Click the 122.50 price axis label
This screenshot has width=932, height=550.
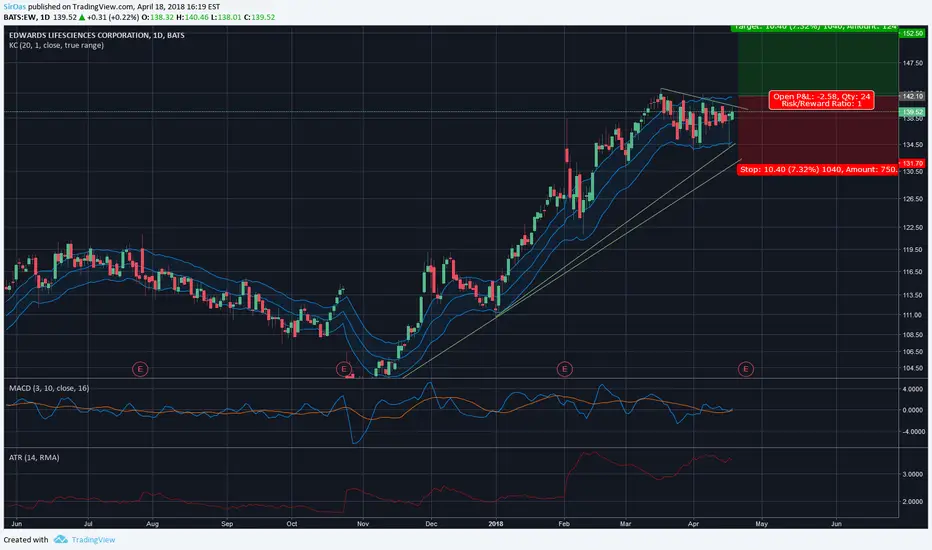point(912,228)
